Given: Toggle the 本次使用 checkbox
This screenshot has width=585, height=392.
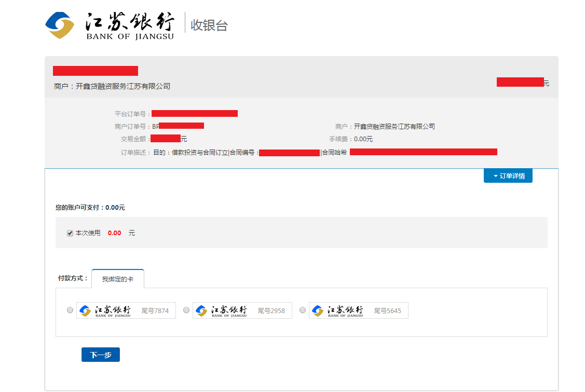Looking at the screenshot, I should (70, 233).
